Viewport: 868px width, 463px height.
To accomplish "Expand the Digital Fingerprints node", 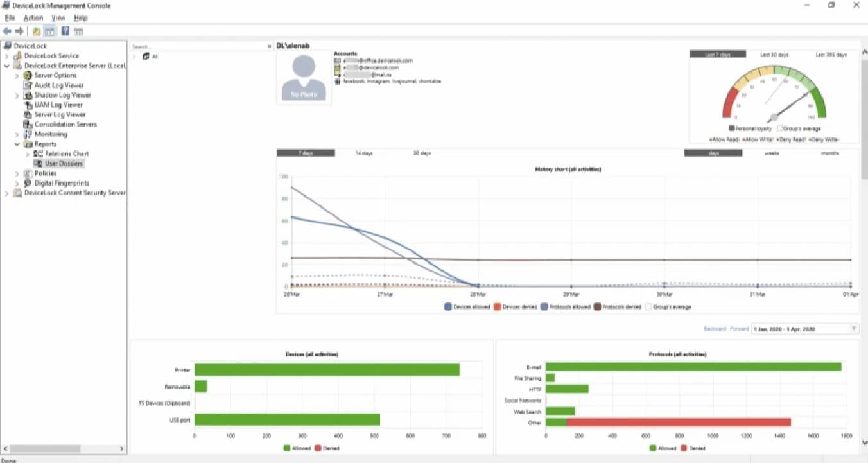I will (x=17, y=183).
